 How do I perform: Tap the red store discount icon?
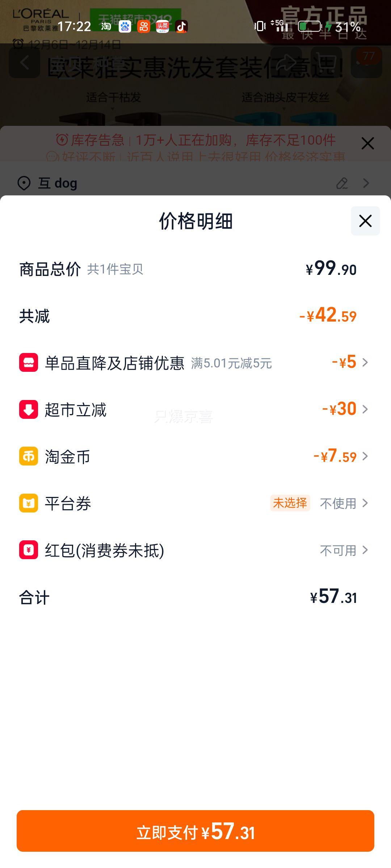29,362
